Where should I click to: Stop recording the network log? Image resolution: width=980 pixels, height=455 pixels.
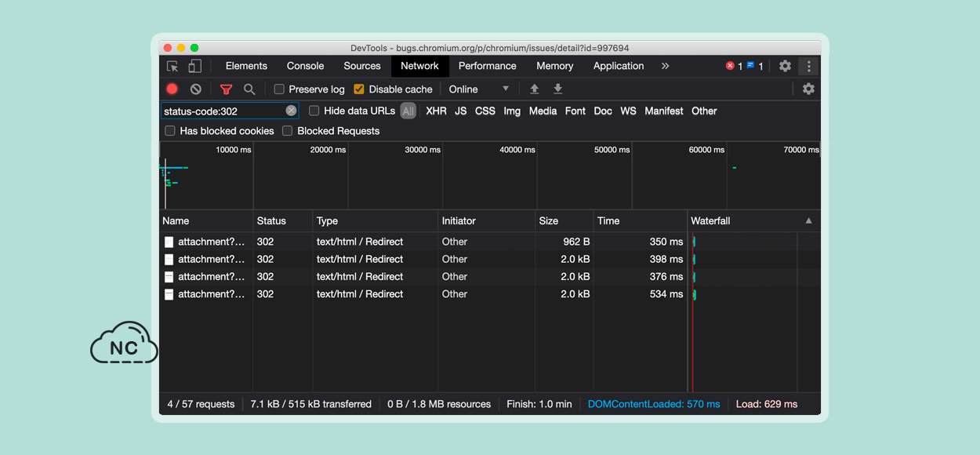172,89
